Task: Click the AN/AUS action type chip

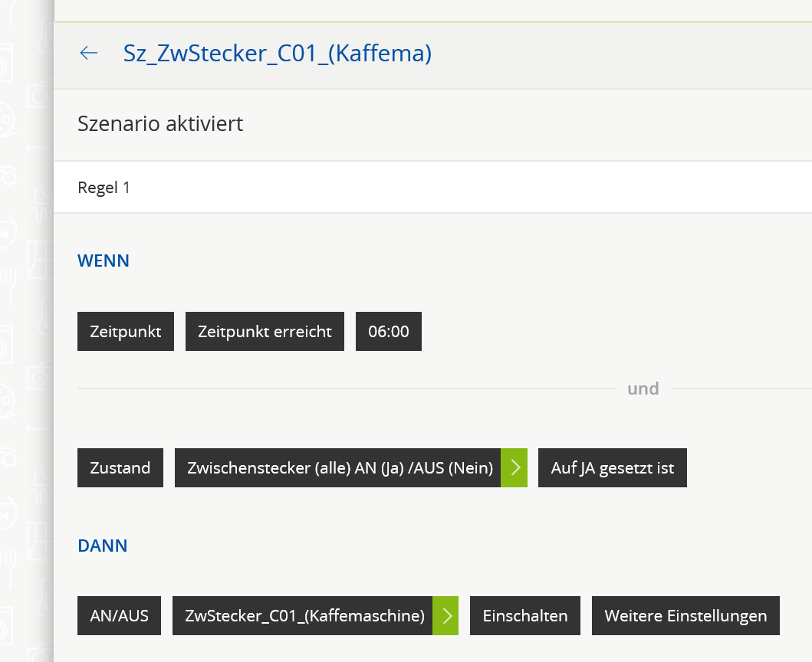Action: pos(119,615)
